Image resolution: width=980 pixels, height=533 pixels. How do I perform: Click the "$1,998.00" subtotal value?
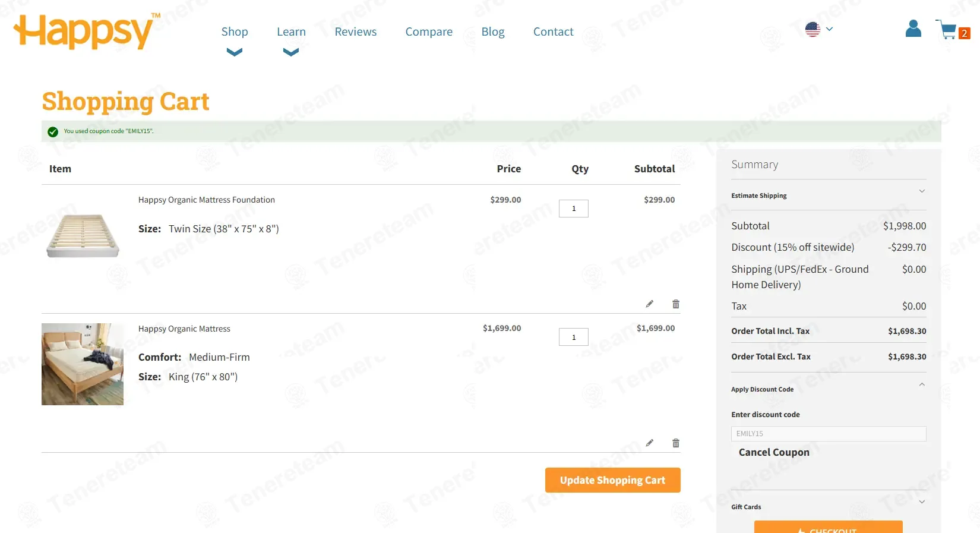[x=905, y=226]
